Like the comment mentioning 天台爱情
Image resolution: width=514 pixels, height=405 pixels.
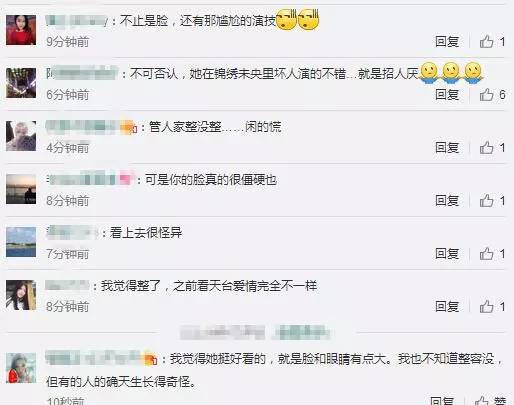click(x=486, y=306)
